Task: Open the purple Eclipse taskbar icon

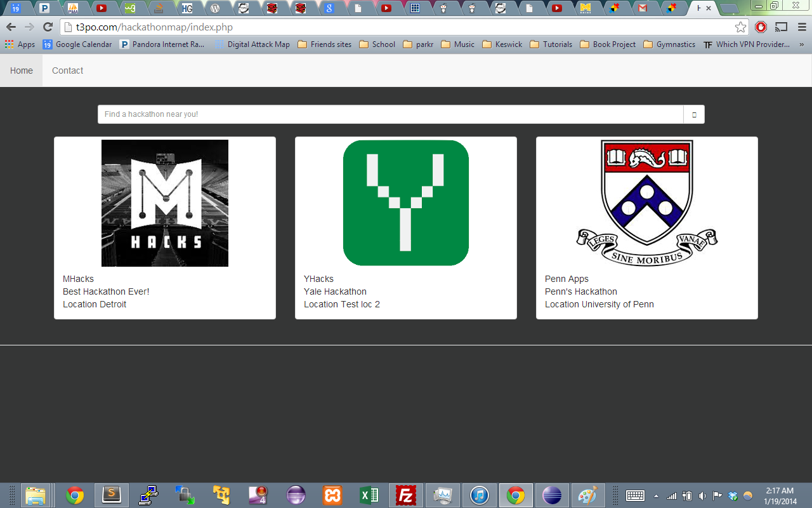Action: 296,495
